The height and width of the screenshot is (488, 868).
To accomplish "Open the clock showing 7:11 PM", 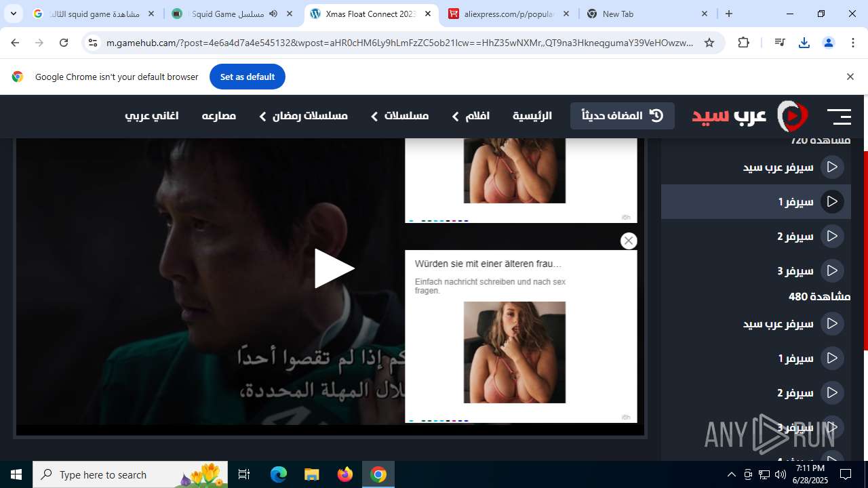I will [810, 474].
